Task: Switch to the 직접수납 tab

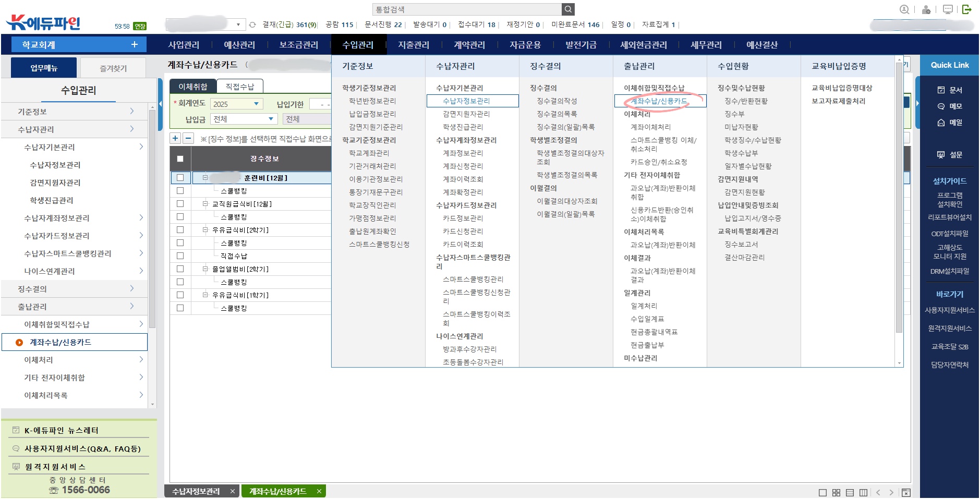Action: point(239,87)
